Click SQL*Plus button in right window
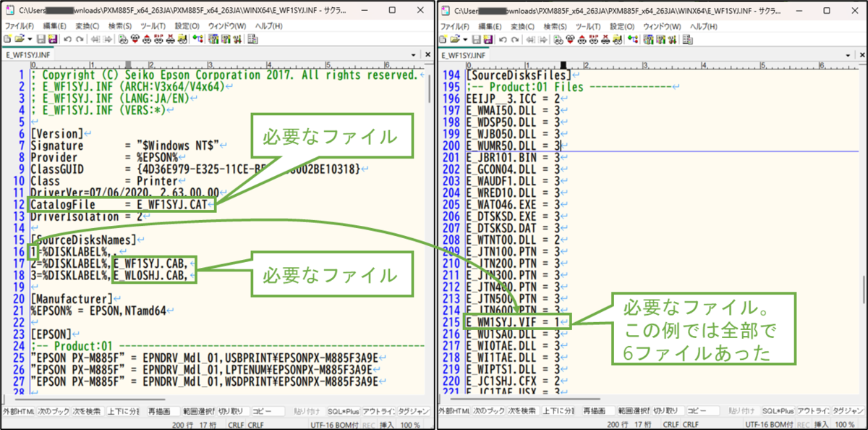Screen dimensions: 868x430 click(x=779, y=411)
